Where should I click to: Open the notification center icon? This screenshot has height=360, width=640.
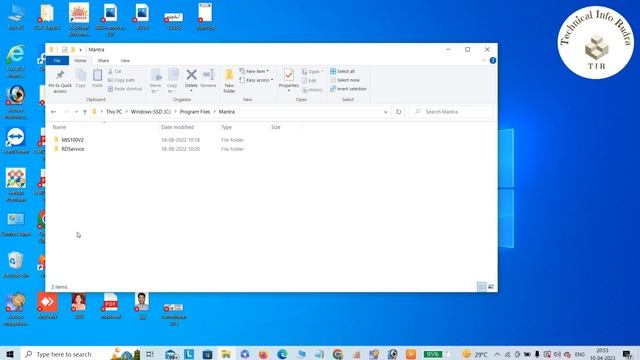pyautogui.click(x=627, y=354)
